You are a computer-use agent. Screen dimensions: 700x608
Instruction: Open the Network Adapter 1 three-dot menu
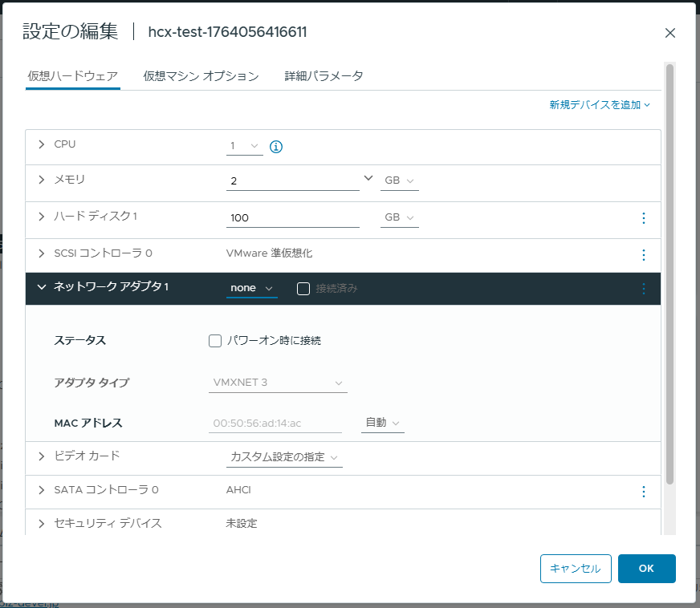tap(643, 289)
